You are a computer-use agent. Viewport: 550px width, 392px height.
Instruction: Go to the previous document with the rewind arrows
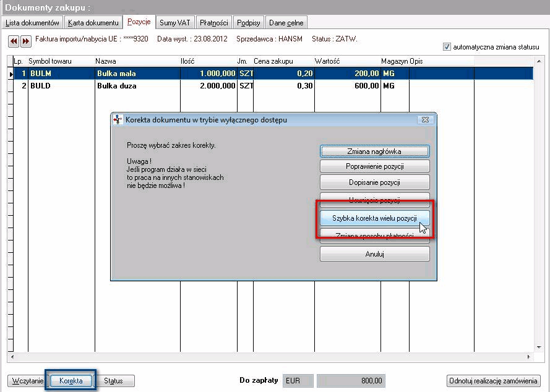pos(14,41)
